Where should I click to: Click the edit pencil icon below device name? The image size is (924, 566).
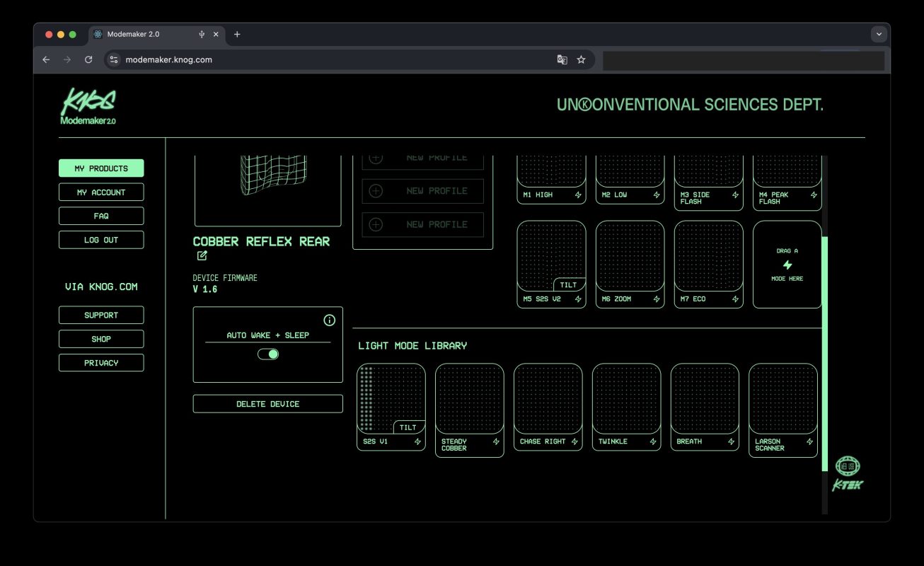[x=202, y=256]
